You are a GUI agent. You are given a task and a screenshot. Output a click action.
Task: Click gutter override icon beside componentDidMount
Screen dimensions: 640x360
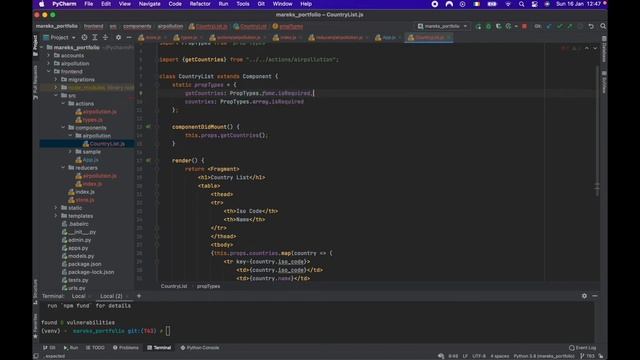[148, 127]
